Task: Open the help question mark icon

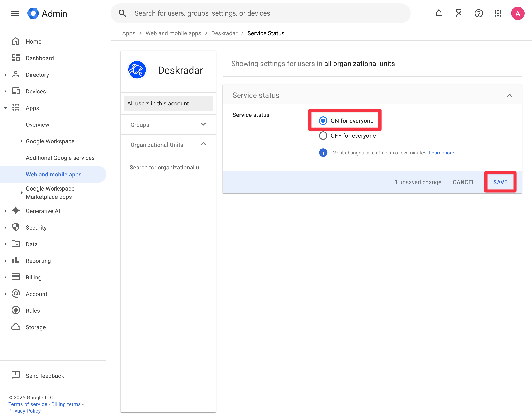Action: [x=478, y=13]
